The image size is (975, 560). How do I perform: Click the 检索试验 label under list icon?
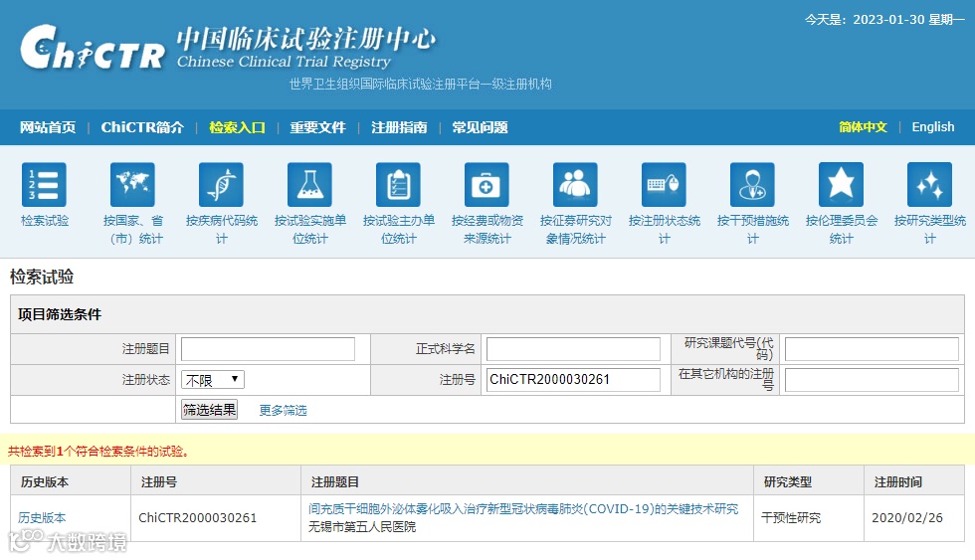click(44, 221)
